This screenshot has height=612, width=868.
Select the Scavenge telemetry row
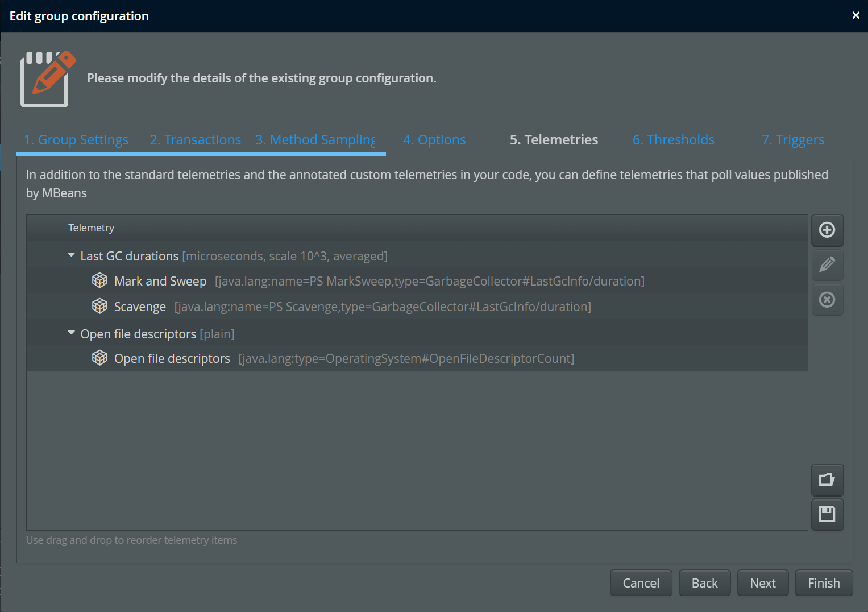417,307
